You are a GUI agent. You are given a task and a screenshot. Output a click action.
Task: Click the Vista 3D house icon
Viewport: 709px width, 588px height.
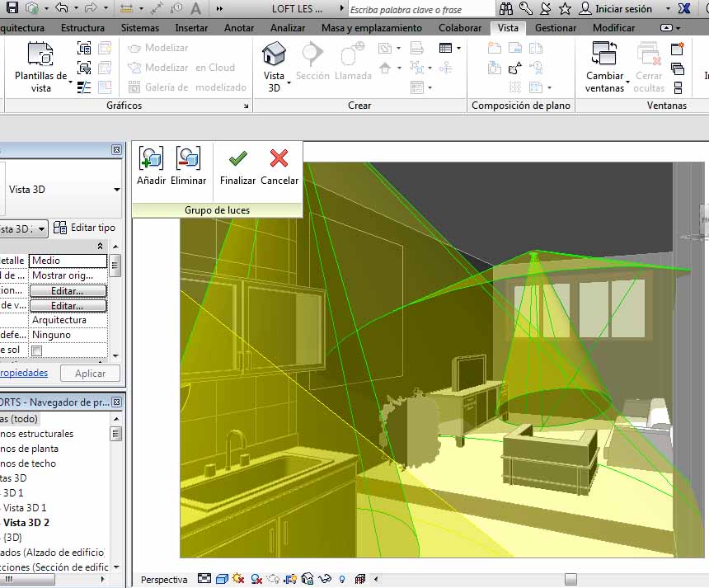[x=274, y=55]
